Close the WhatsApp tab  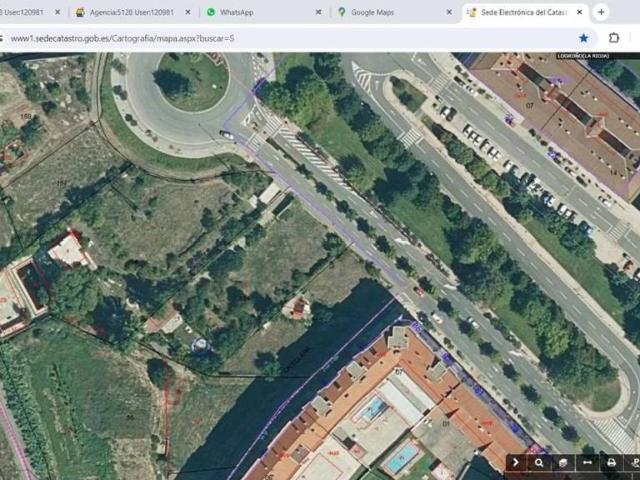318,12
